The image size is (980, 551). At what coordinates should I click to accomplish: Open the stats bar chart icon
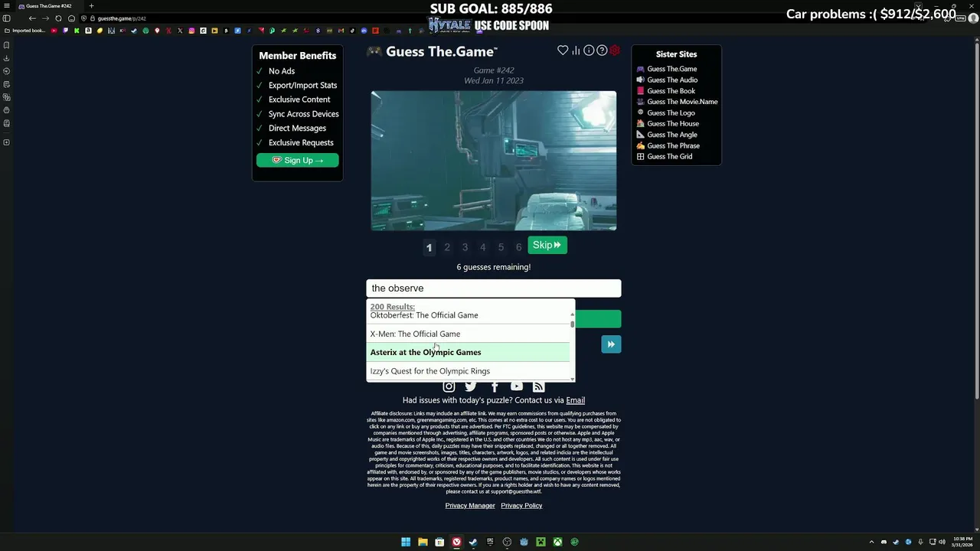(576, 51)
